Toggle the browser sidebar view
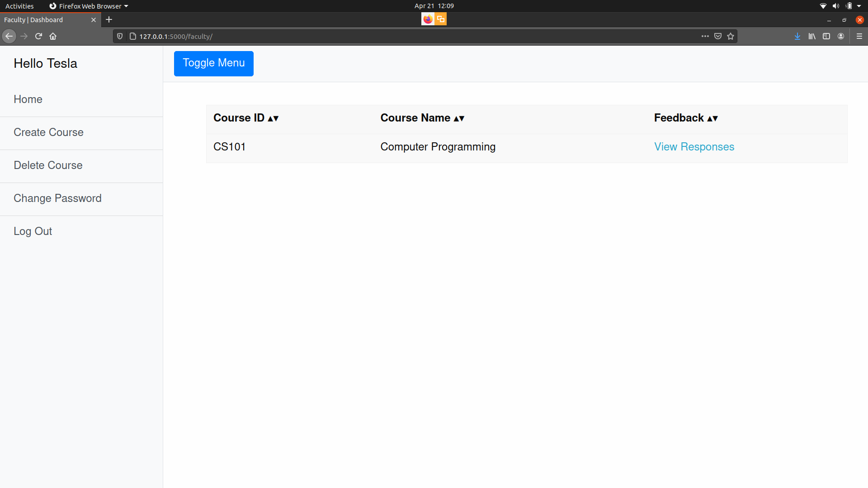 pos(827,36)
